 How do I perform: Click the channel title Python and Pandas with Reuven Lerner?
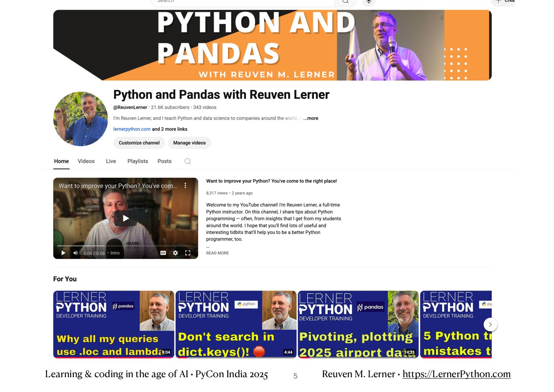point(221,94)
